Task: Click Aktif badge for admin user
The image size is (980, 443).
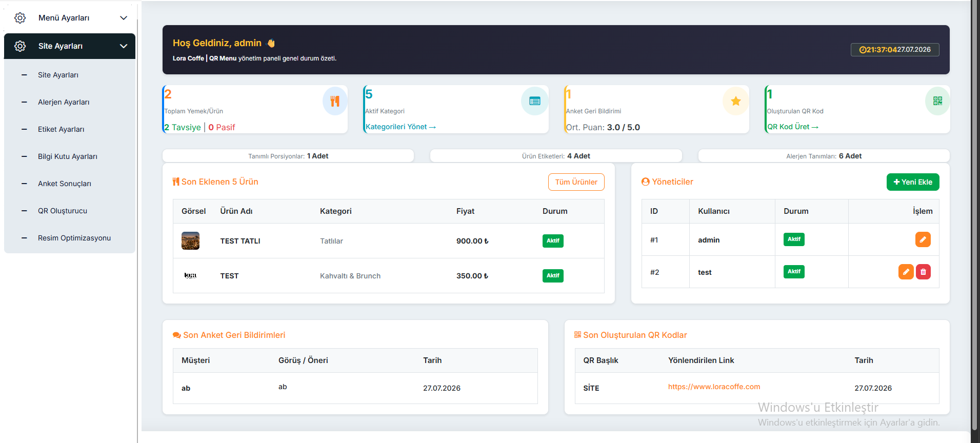Action: pos(794,239)
